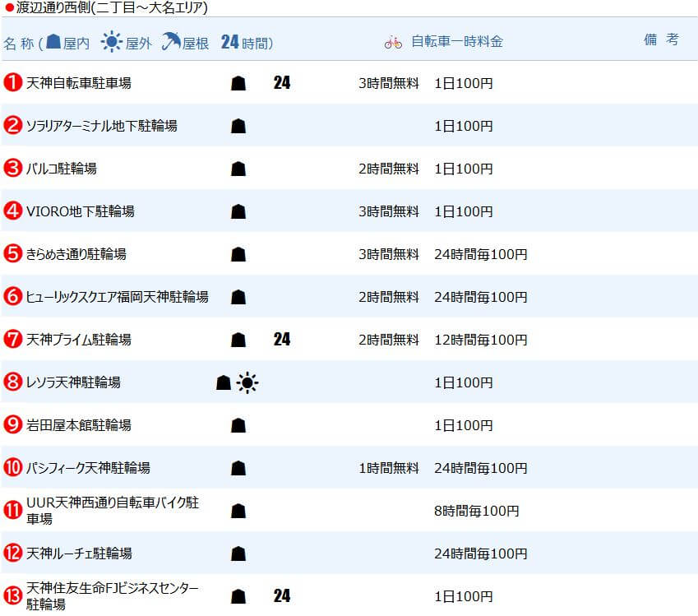
Task: Select ソラリアターミナル地下駐輪場 entry
Action: coord(101,126)
